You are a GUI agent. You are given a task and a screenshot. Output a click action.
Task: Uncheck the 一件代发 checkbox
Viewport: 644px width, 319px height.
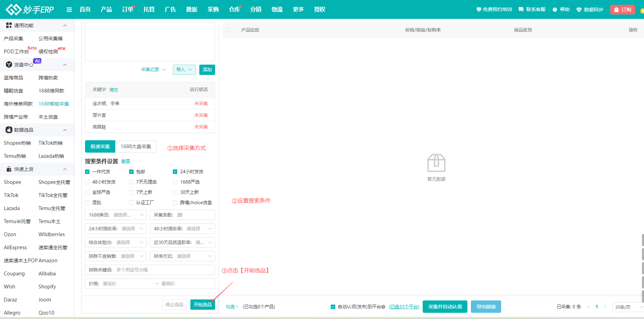[x=87, y=172]
